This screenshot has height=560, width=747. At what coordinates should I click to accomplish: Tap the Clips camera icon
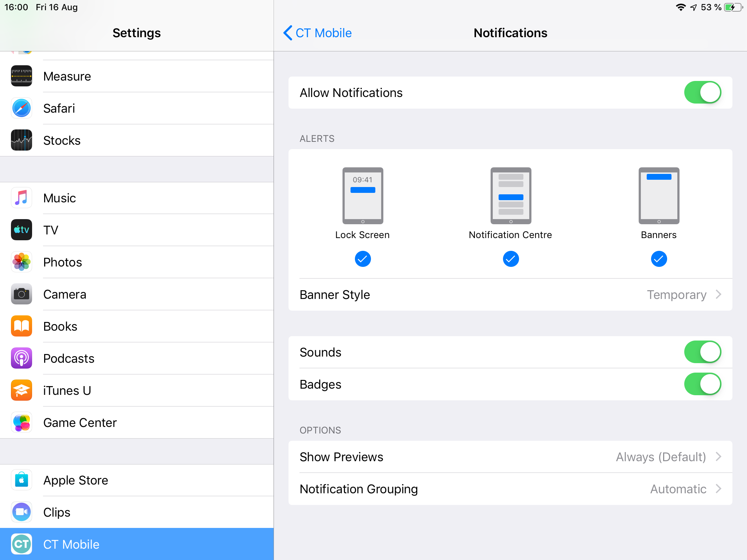(x=22, y=512)
